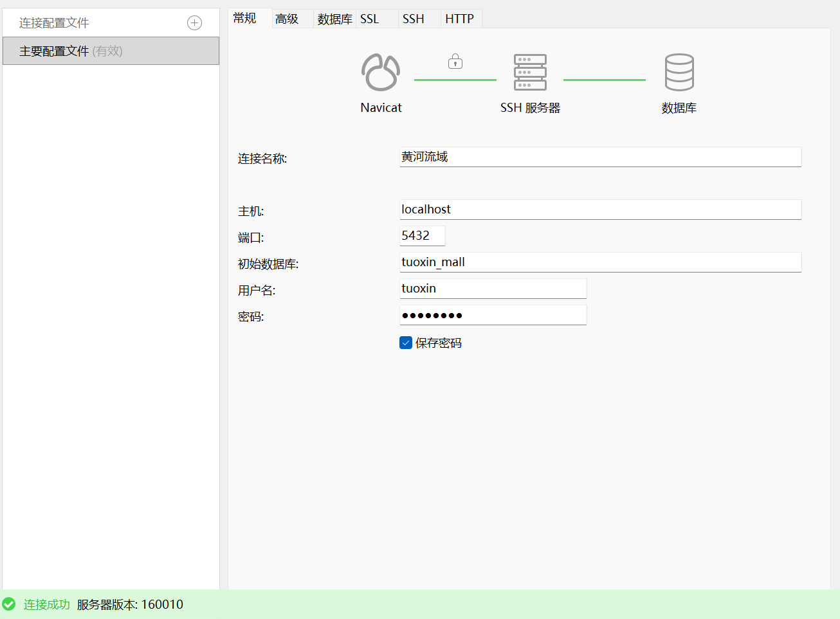Click the SSH 服务器 label
The height and width of the screenshot is (619, 840).
(x=530, y=108)
